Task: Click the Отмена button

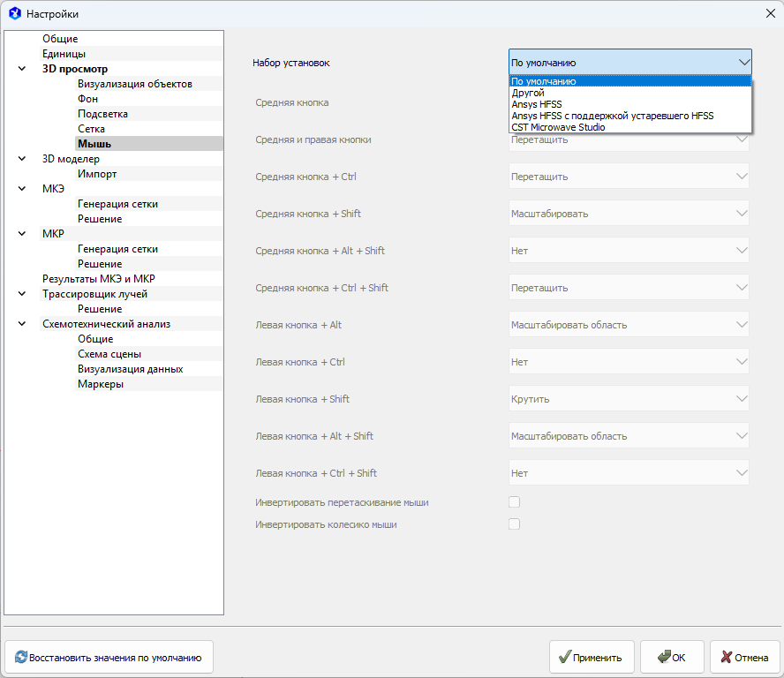Action: tap(744, 657)
